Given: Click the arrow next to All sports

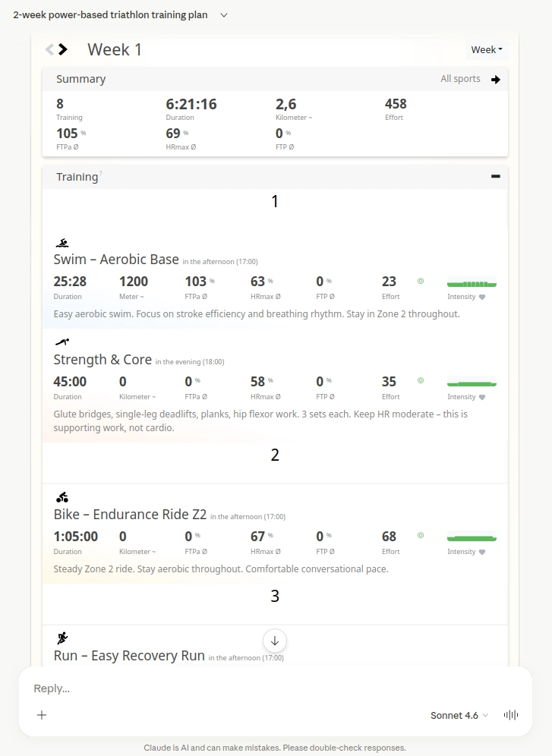Looking at the screenshot, I should (496, 79).
